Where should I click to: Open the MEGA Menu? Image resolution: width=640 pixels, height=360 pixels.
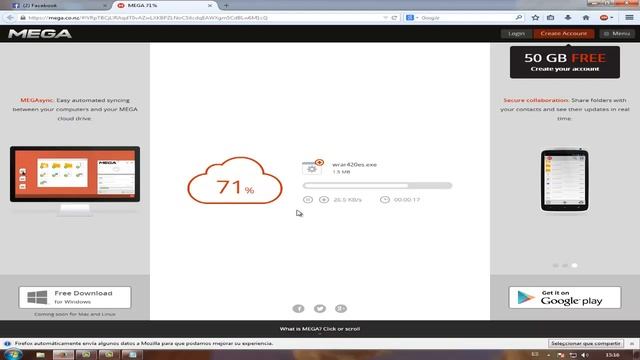tap(617, 33)
